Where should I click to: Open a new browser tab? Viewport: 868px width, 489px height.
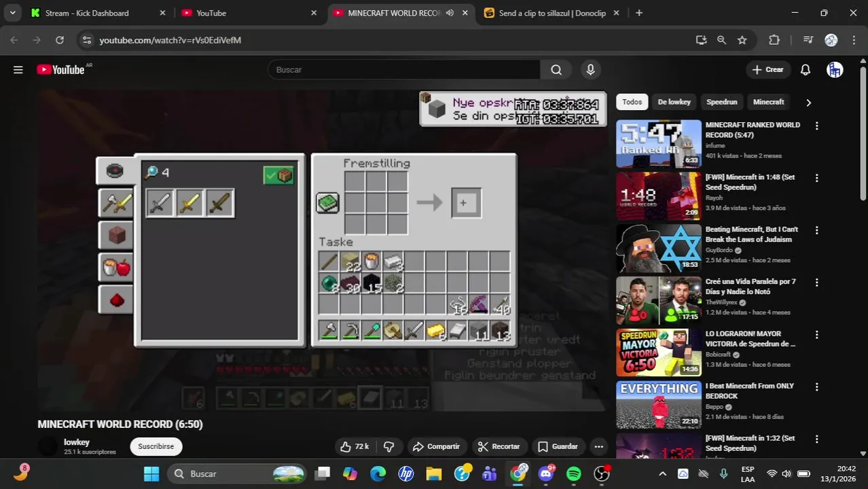(639, 13)
